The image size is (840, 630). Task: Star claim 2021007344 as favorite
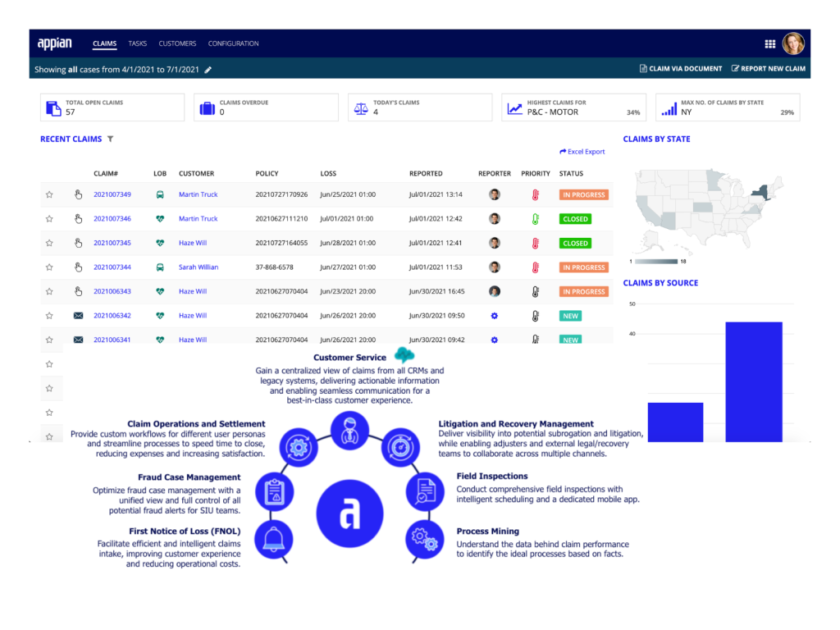point(49,267)
